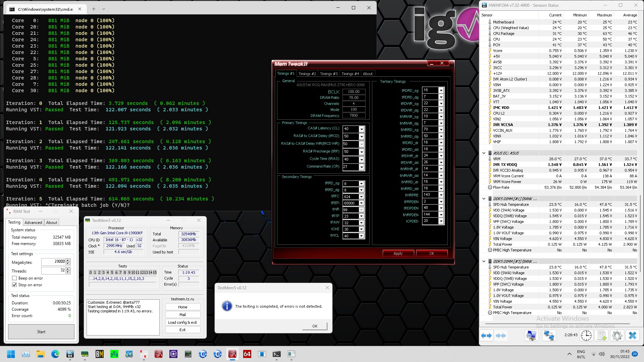
Task: Increase Threads value with up stepper
Action: (x=68, y=269)
